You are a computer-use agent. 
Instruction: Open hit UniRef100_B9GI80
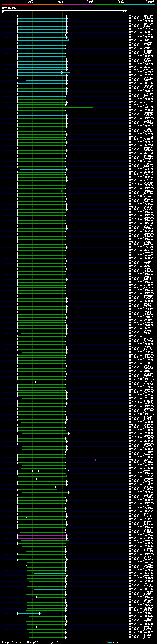141,16
